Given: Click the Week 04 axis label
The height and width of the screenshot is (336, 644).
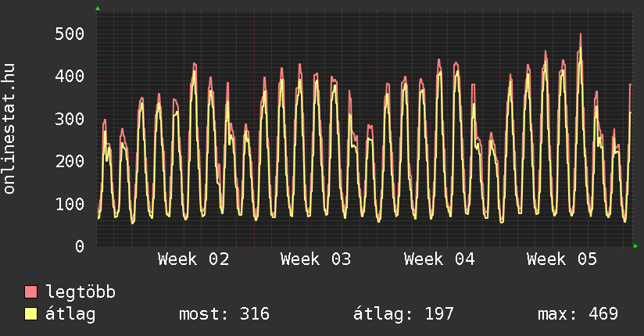Looking at the screenshot, I should click(x=439, y=259).
